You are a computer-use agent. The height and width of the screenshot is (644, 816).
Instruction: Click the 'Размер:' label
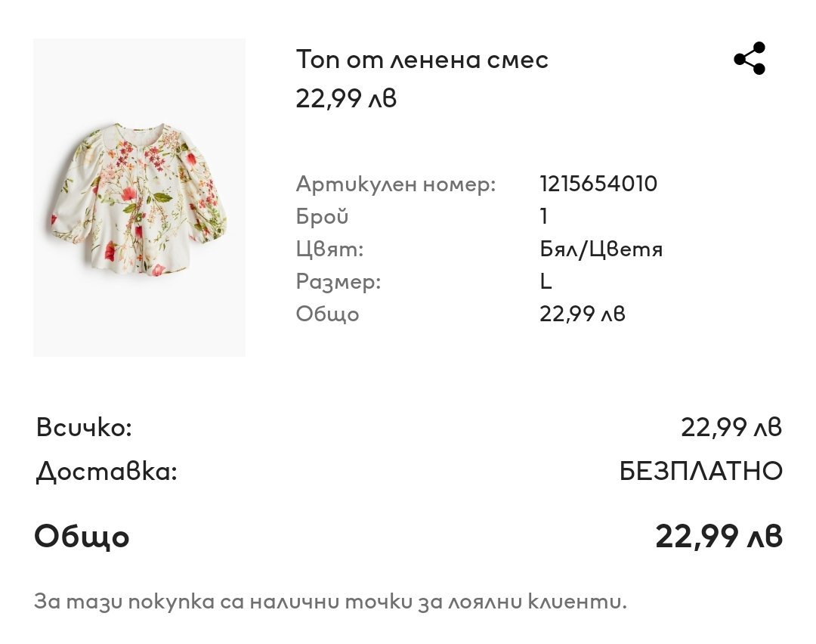point(338,282)
